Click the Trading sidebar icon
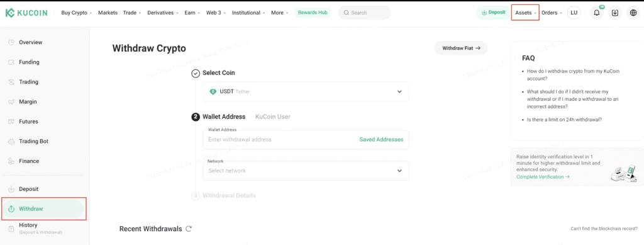 [11, 82]
